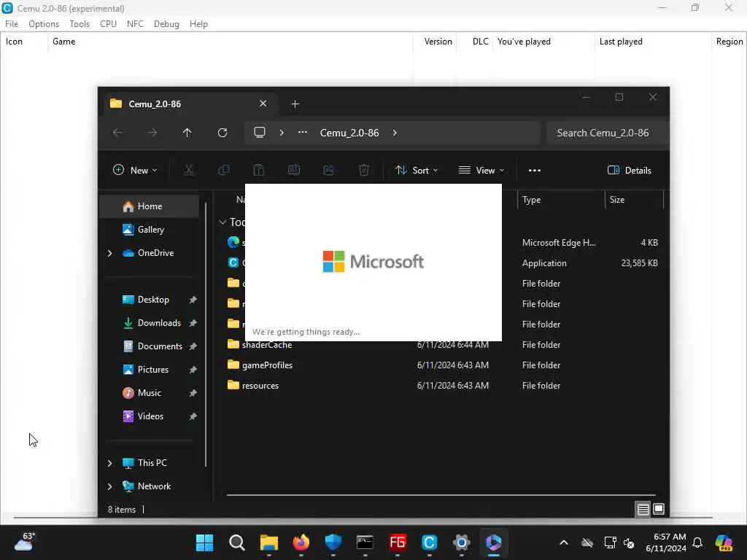Screen dimensions: 747x560
Task: Go back in File Explorer
Action: pos(117,133)
